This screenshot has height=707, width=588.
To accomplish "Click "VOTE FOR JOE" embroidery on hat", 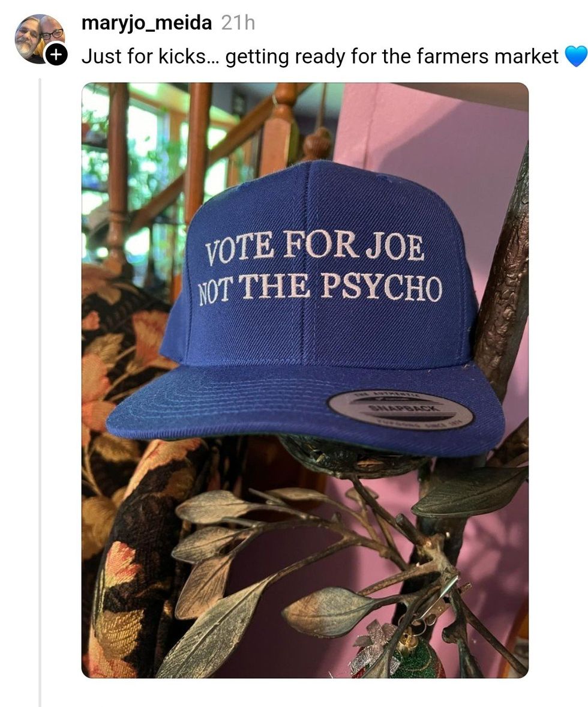I will [x=314, y=247].
